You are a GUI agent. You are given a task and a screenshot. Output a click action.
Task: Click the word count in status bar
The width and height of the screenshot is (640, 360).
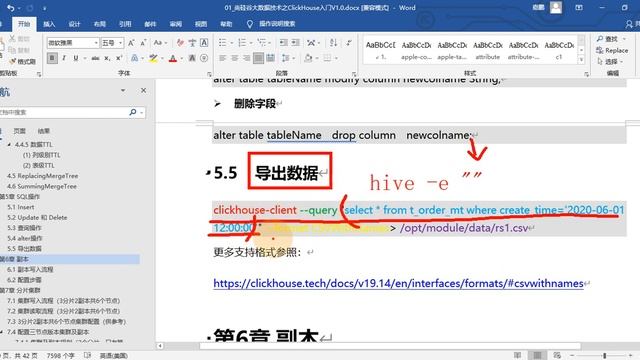(61, 356)
